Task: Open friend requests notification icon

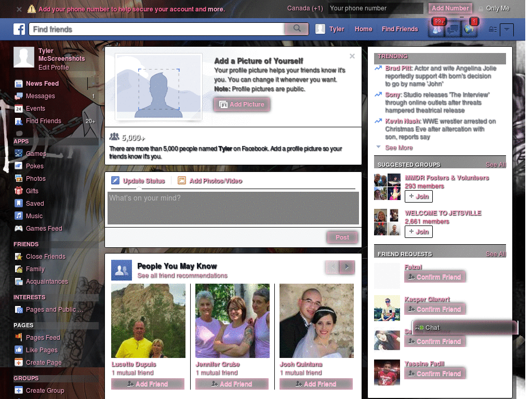Action: tap(437, 29)
